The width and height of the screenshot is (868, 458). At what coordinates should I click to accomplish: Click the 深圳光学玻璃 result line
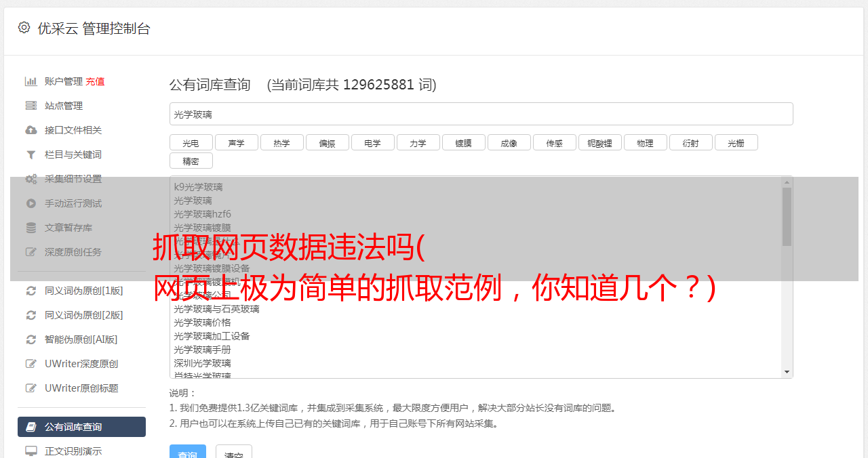[202, 363]
